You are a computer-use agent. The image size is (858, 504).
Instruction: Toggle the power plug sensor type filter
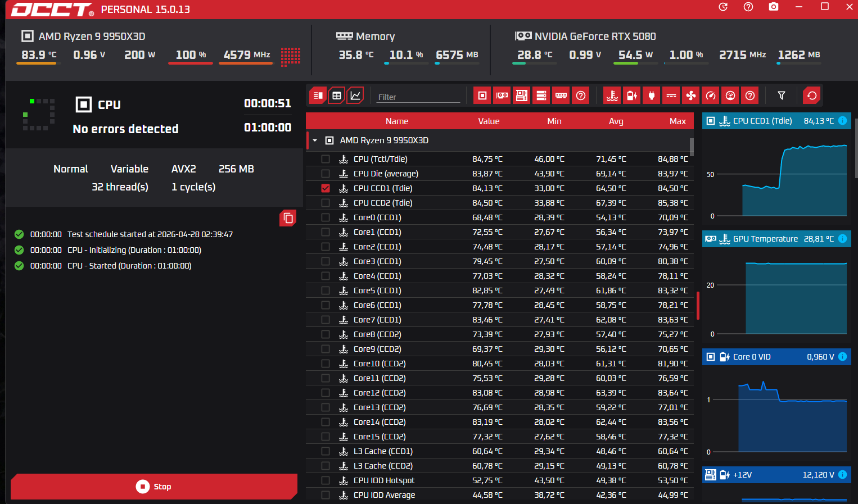[652, 96]
